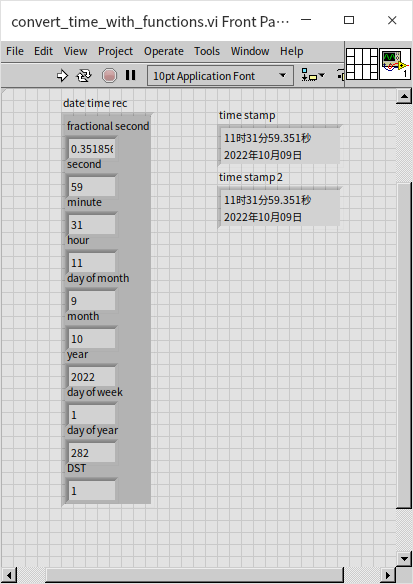Select the fractional second value field

tap(92, 149)
